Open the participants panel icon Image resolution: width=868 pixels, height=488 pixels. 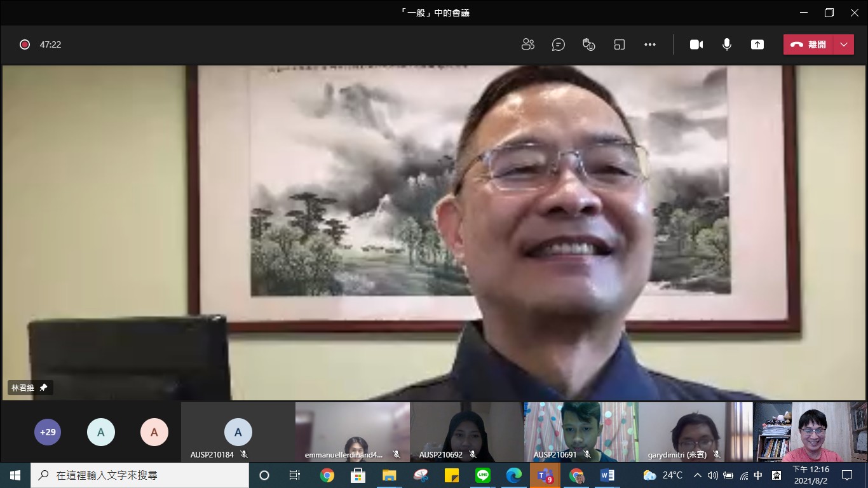(527, 44)
